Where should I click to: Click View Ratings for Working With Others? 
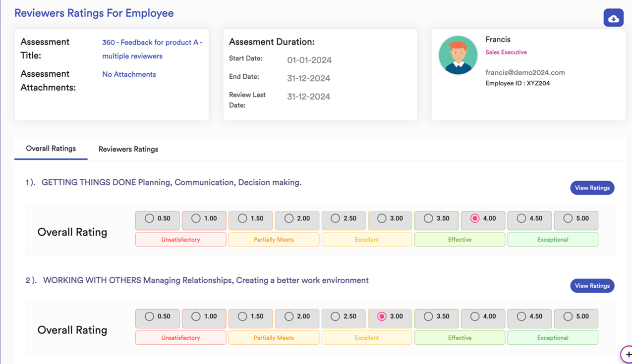[x=592, y=286]
